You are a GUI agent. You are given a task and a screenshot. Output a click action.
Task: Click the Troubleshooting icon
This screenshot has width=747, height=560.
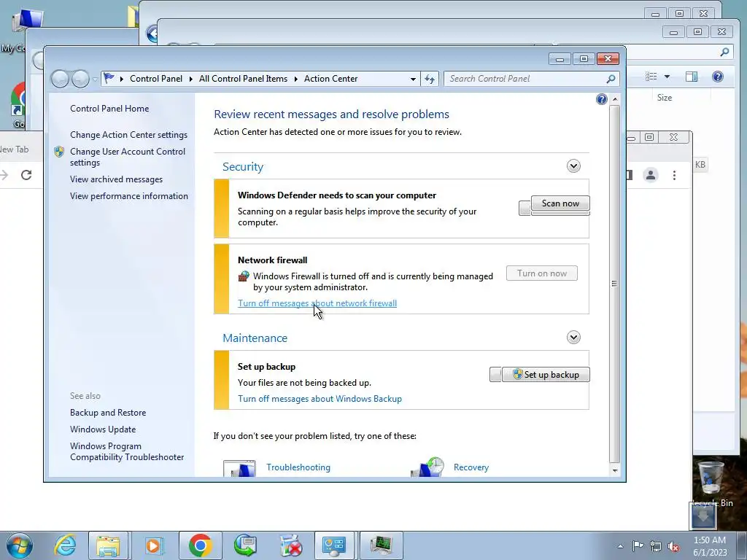pyautogui.click(x=239, y=467)
